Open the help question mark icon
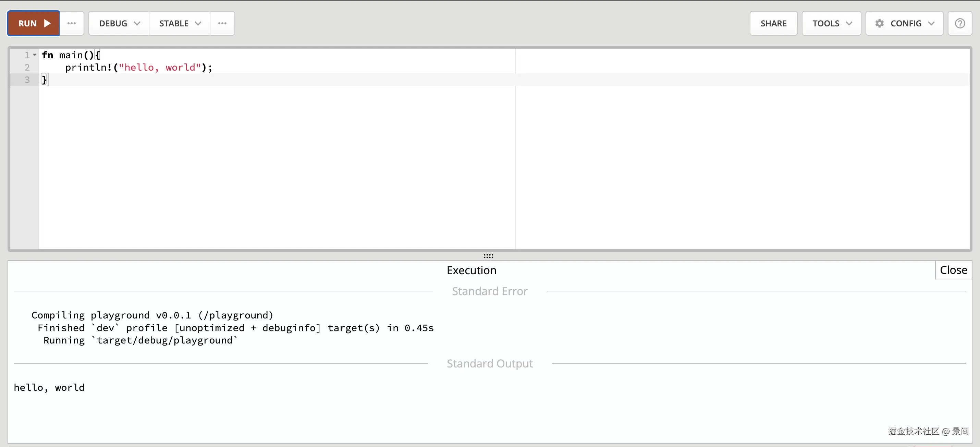This screenshot has height=447, width=980. point(959,23)
